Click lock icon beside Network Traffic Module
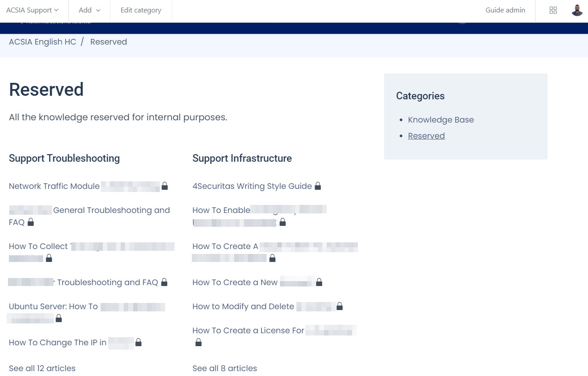Viewport: 588px width, 376px height. [x=165, y=186]
